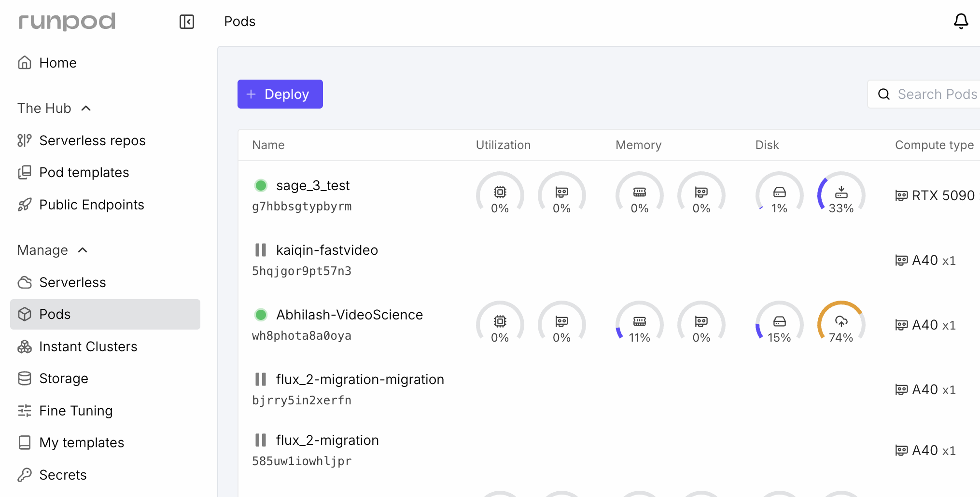
Task: Open Serverless repos in the sidebar
Action: click(92, 140)
